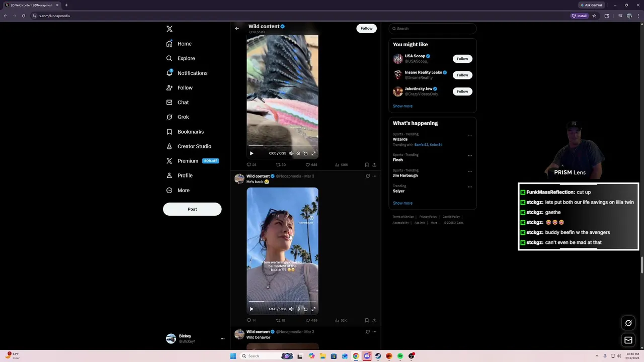
Task: Follow the Wild content account
Action: click(x=367, y=28)
